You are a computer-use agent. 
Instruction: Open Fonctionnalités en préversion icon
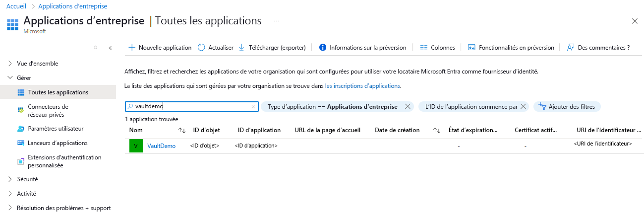[x=471, y=48]
